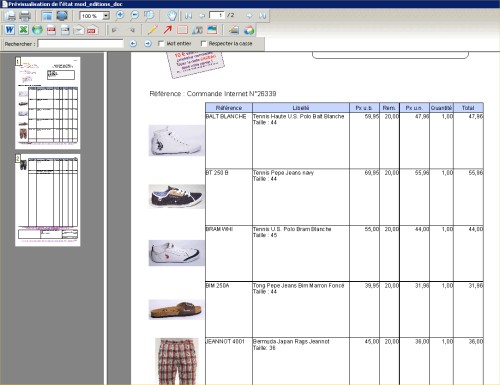Screen dimensions: 500x385
Task: Find next search result arrow
Action: click(148, 44)
